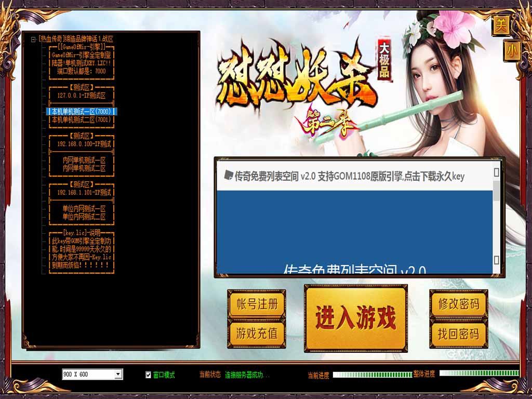This screenshot has height=399, width=532.
Task: Open the 帐号注册 account registration button
Action: click(x=257, y=303)
